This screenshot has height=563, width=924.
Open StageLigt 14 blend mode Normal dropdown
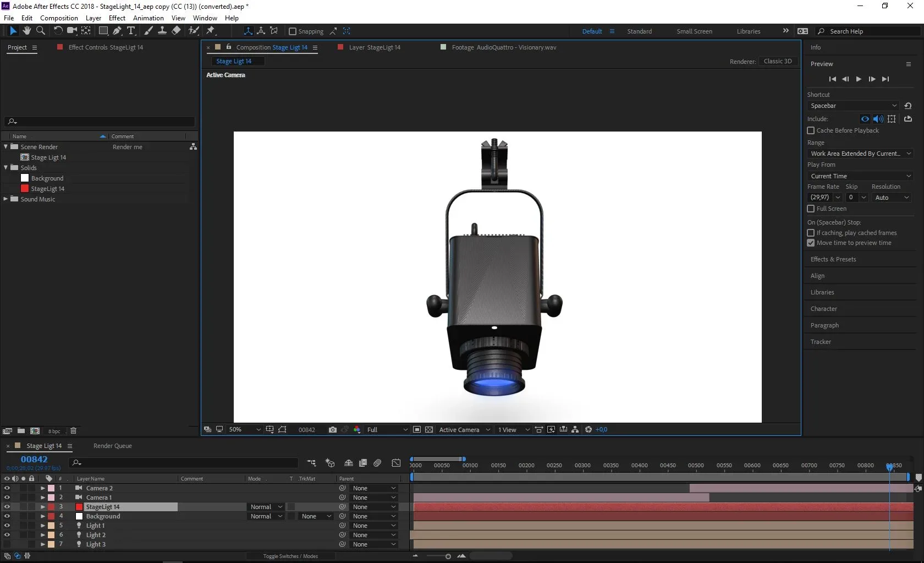(x=266, y=507)
